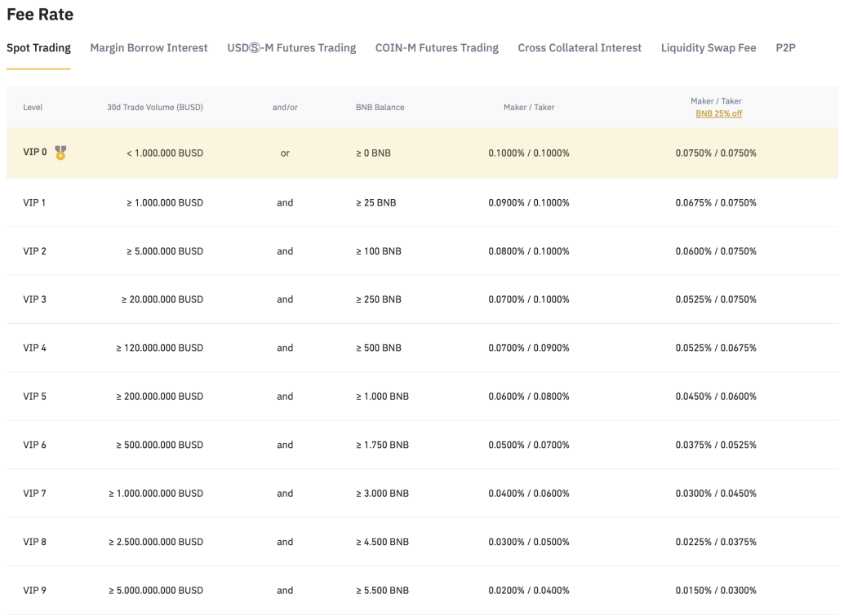Click the ≥ 1.000.000.000 BUSD volume cell
This screenshot has height=616, width=844.
(156, 494)
